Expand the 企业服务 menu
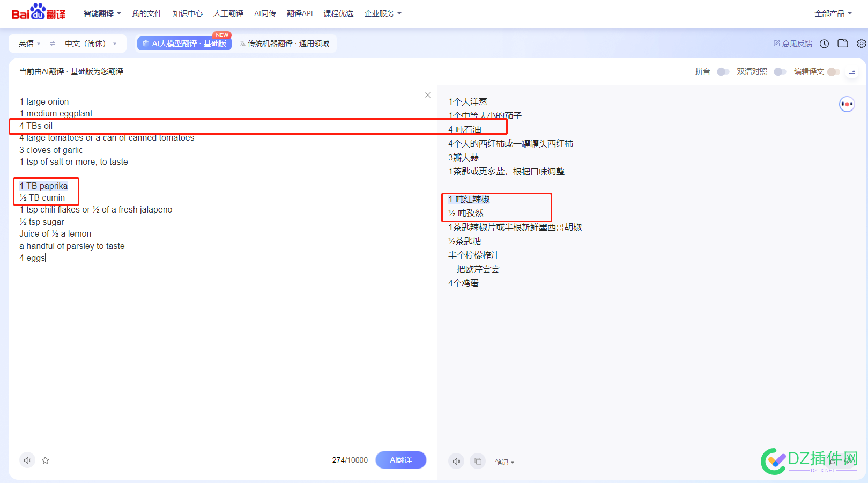 [383, 13]
